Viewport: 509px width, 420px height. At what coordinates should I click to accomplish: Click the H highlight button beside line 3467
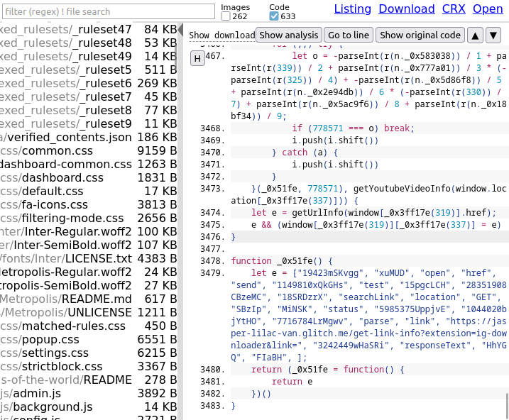[x=197, y=58]
